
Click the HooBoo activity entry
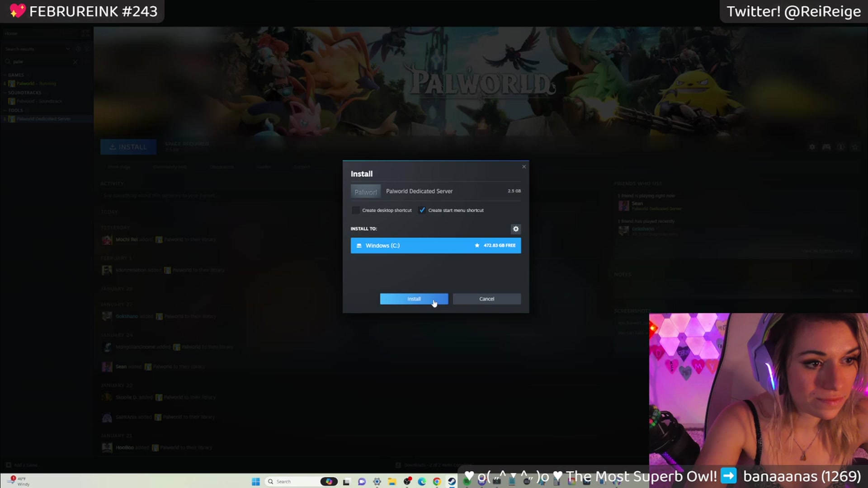[x=157, y=448]
